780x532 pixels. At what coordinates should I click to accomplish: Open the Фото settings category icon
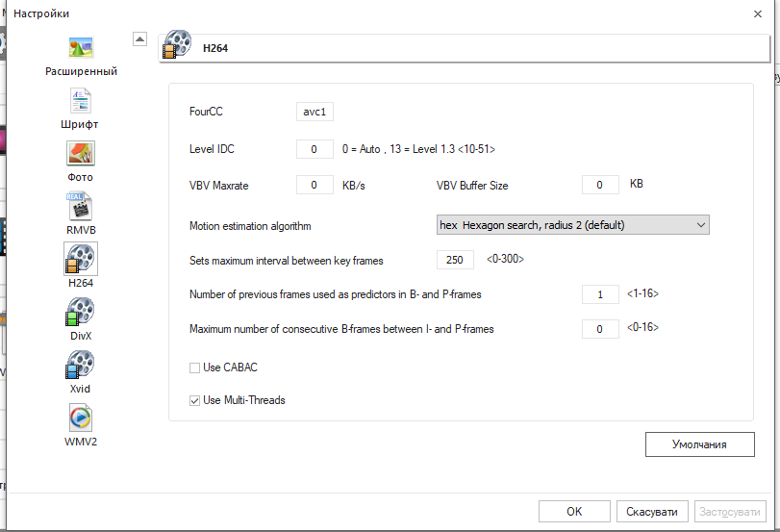click(x=81, y=153)
